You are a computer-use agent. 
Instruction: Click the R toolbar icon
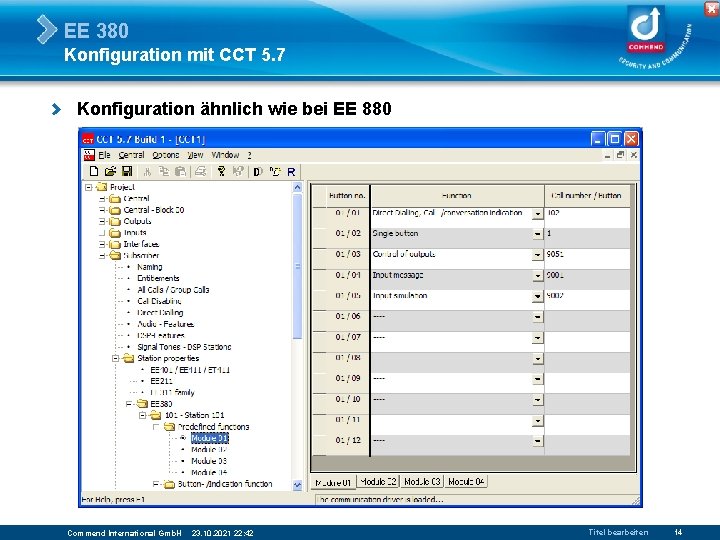pos(291,172)
